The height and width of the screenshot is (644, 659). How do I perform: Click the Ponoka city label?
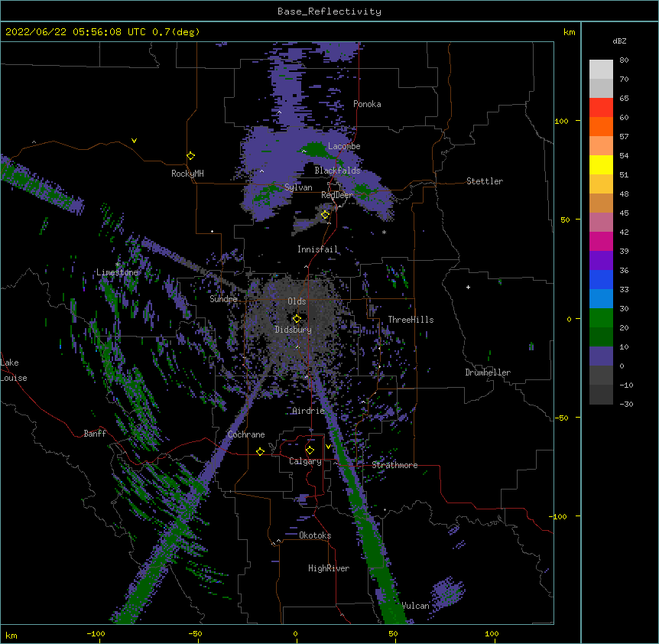click(367, 104)
